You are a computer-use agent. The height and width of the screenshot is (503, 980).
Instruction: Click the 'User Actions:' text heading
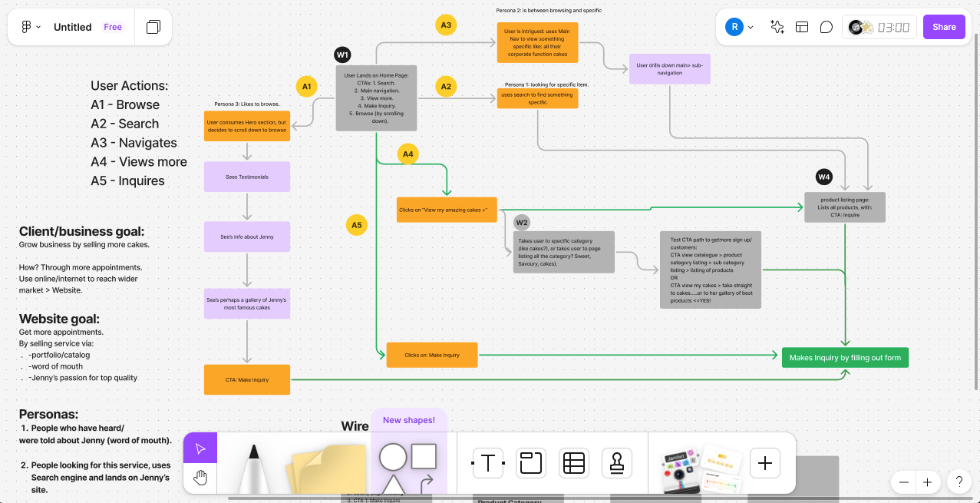pyautogui.click(x=130, y=86)
